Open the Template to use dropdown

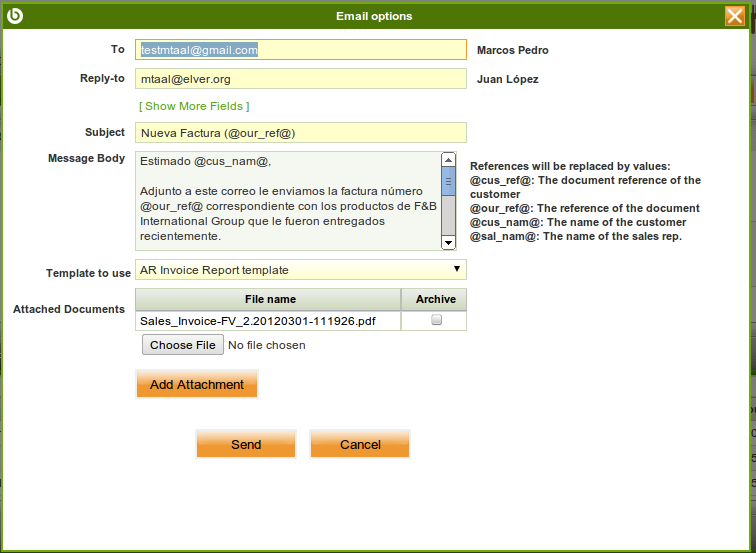click(300, 270)
